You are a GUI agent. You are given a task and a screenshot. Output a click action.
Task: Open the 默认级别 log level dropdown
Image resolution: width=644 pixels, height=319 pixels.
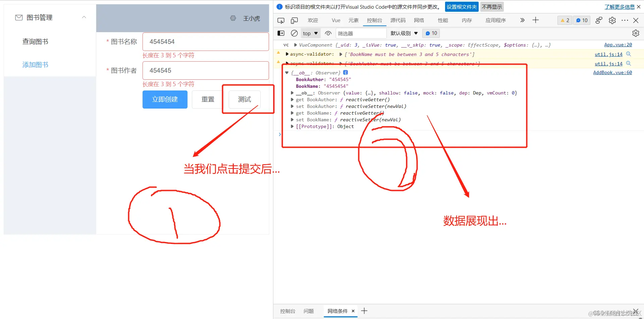pyautogui.click(x=404, y=33)
